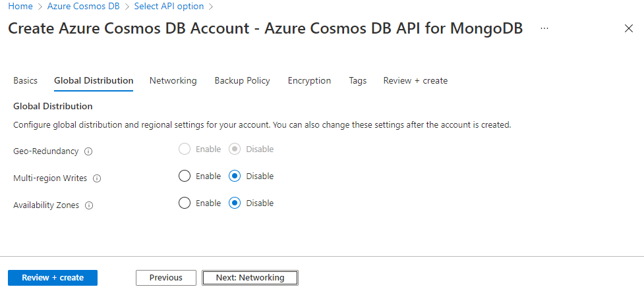Screen dimensions: 644x291
Task: Click the blue Review + create button
Action: [x=53, y=277]
